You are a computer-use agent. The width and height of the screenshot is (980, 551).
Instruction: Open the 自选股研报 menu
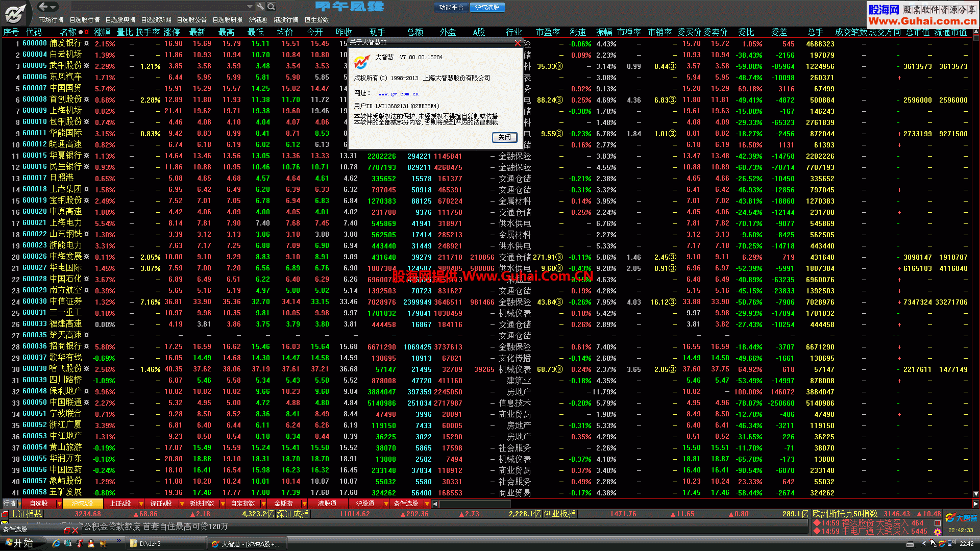pyautogui.click(x=228, y=20)
